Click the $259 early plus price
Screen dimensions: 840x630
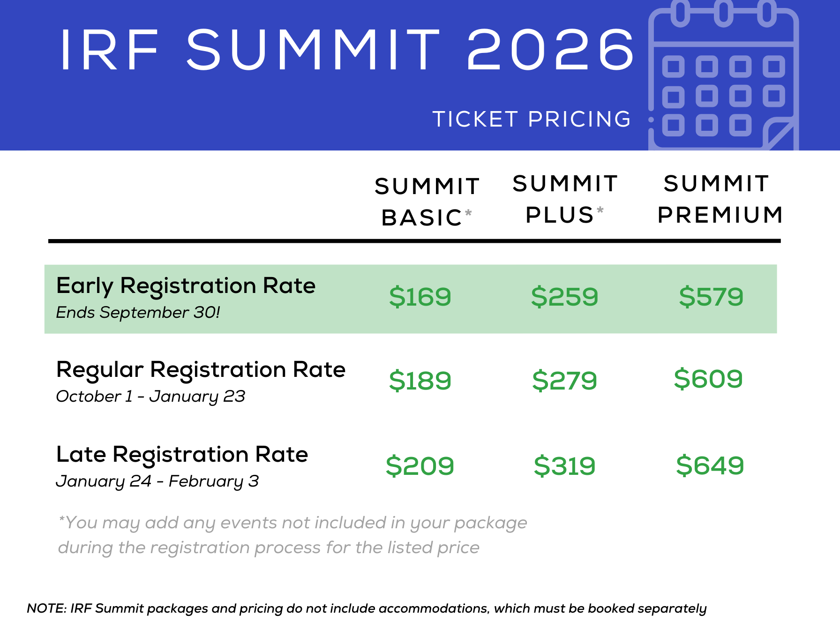(x=564, y=297)
